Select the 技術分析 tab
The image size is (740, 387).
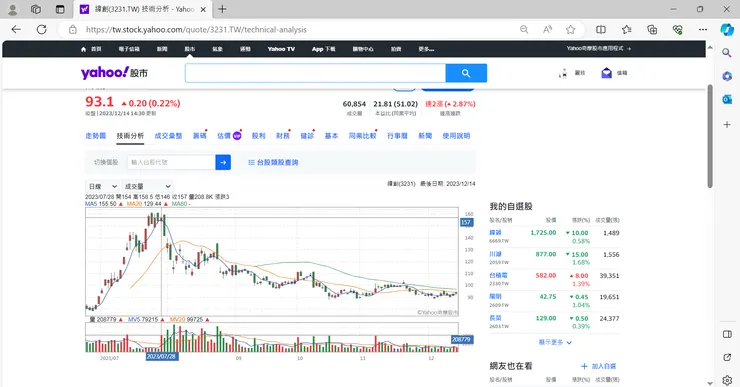[x=130, y=136]
